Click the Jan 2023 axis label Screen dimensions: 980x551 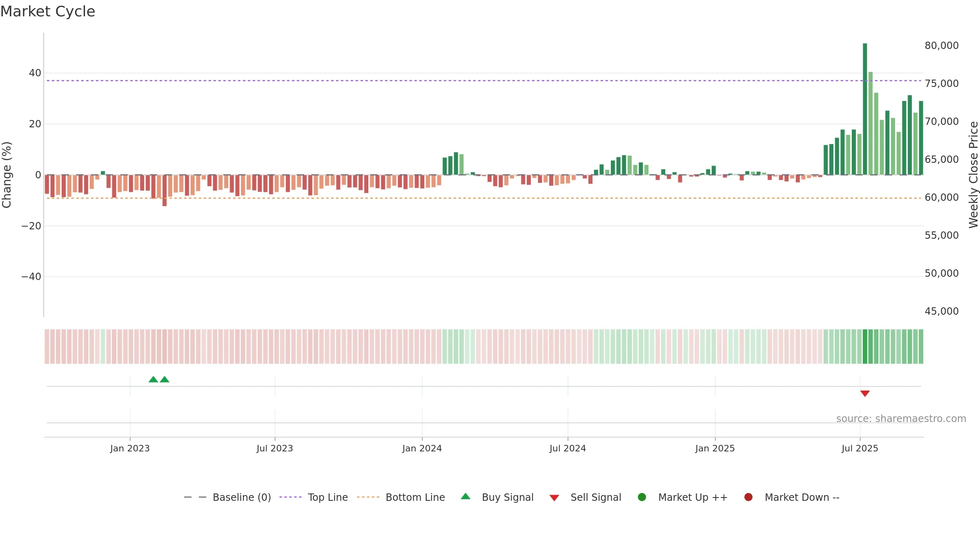tap(130, 448)
